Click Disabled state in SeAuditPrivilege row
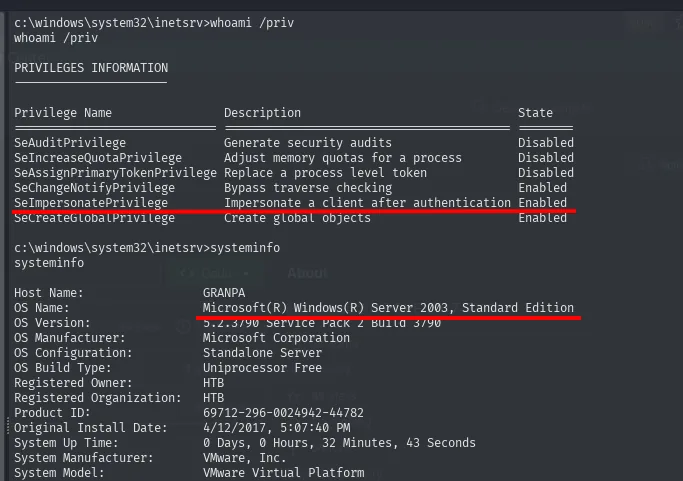Image resolution: width=683 pixels, height=481 pixels. click(546, 143)
